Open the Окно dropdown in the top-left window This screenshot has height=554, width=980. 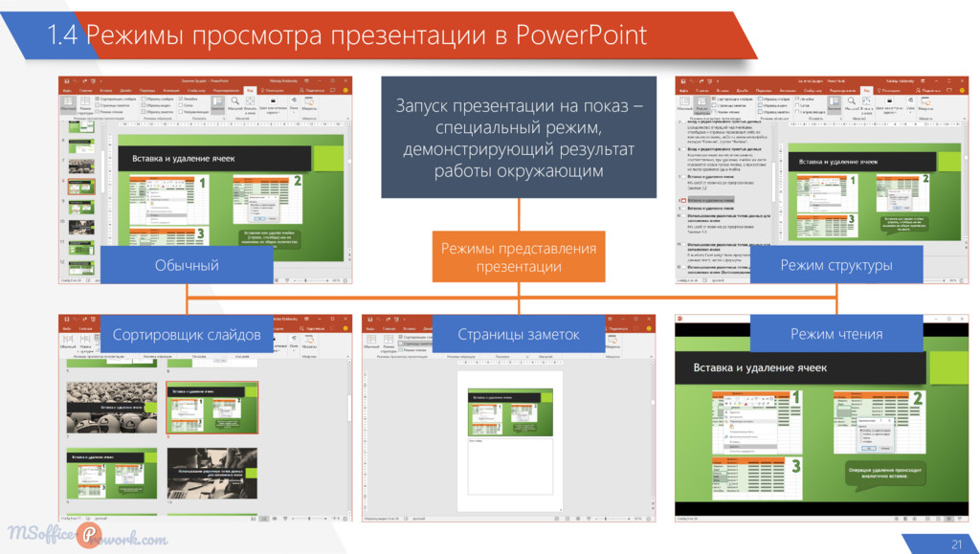tap(294, 104)
